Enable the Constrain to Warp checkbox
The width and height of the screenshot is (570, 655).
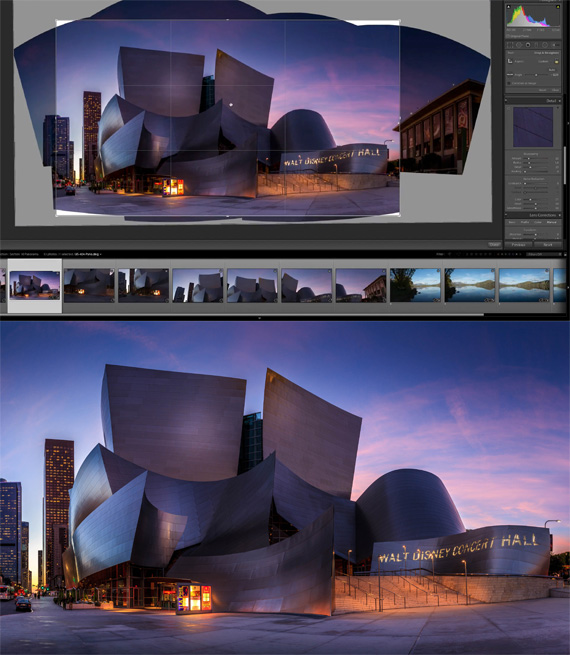tap(509, 83)
